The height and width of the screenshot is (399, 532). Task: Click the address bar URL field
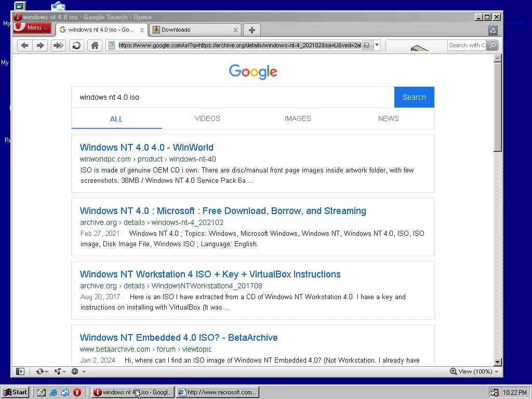point(240,45)
